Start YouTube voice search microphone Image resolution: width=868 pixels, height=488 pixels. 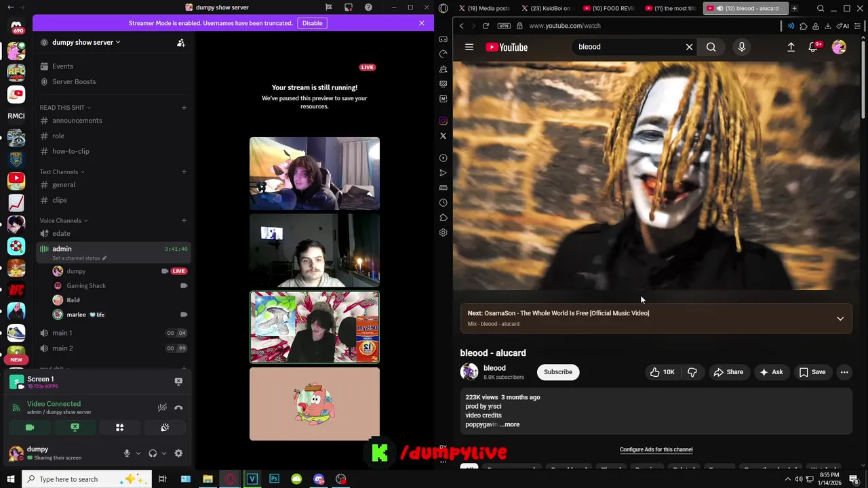click(x=741, y=47)
